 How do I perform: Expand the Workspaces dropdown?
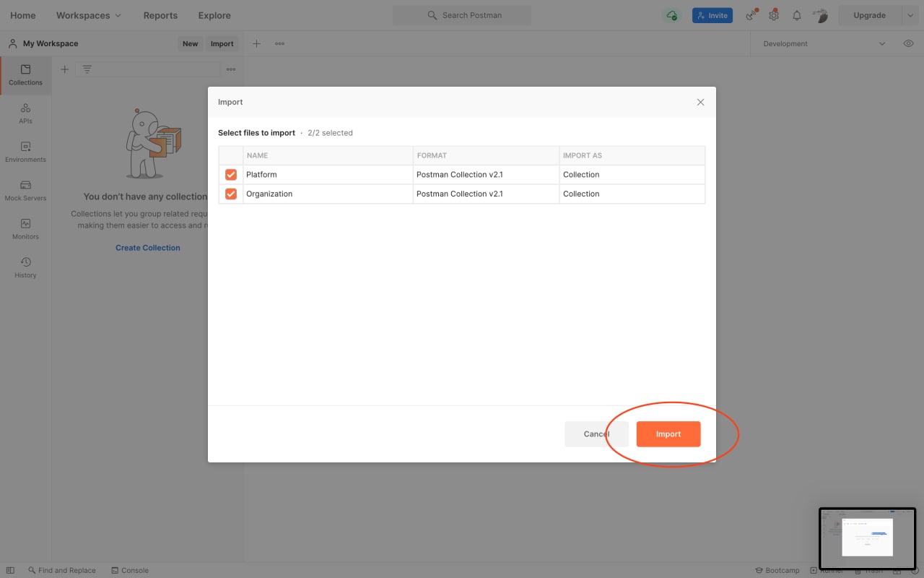tap(89, 15)
